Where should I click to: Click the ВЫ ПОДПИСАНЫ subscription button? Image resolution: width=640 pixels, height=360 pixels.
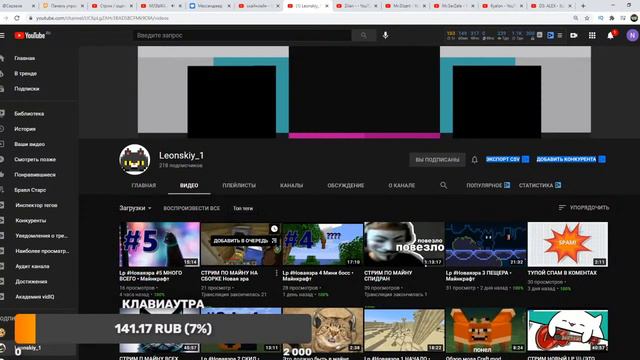point(437,160)
